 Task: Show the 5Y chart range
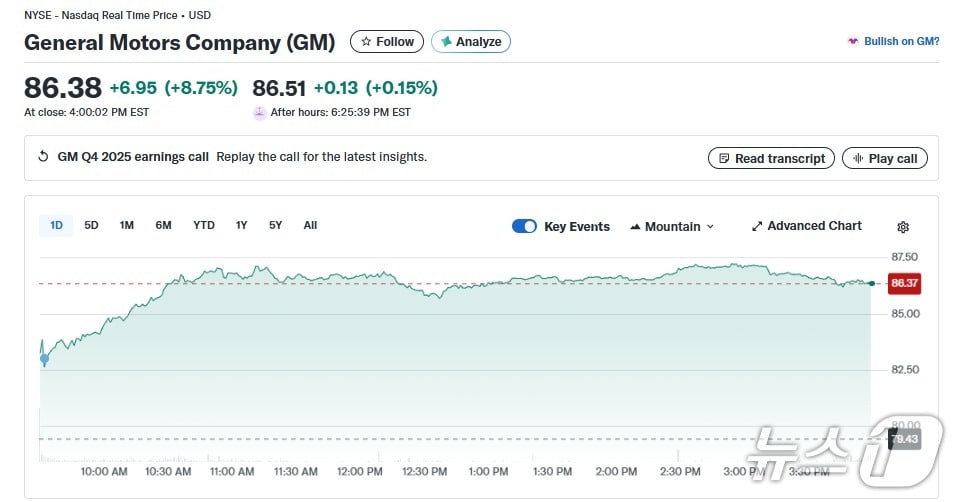[x=275, y=225]
